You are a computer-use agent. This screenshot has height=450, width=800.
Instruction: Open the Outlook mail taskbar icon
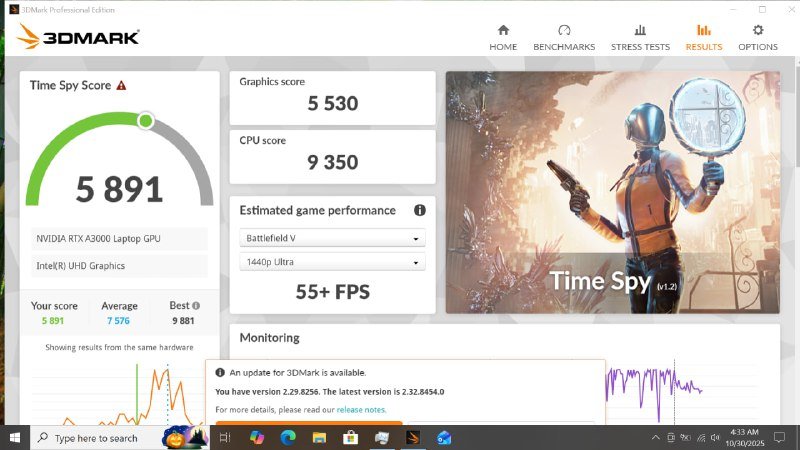tap(444, 438)
